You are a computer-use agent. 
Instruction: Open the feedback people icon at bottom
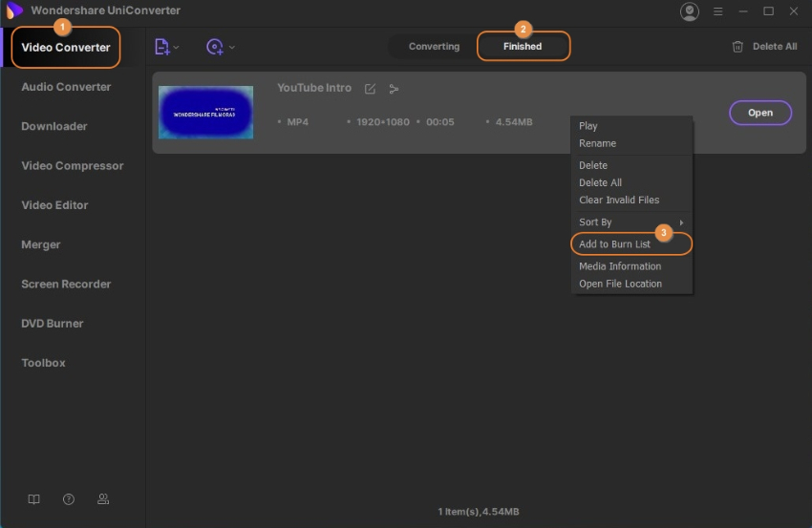(103, 499)
